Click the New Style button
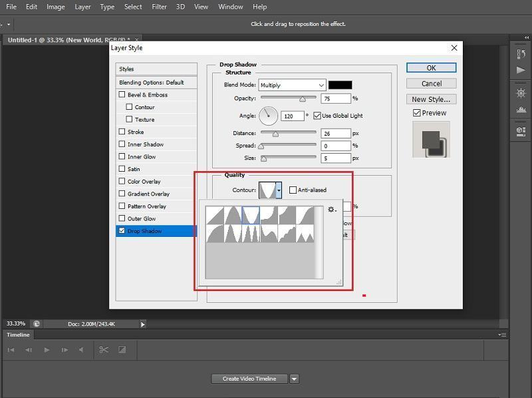 (x=431, y=99)
